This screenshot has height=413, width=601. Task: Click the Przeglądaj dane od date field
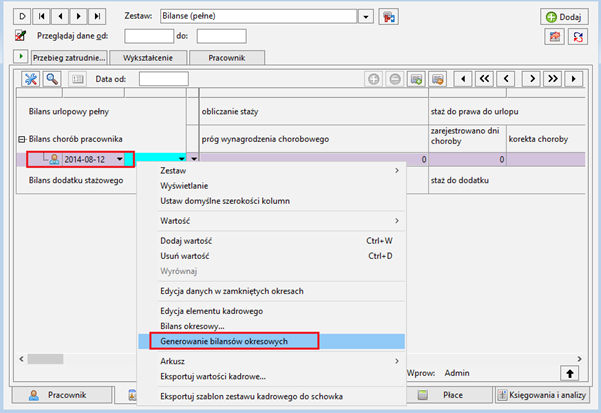[x=149, y=36]
